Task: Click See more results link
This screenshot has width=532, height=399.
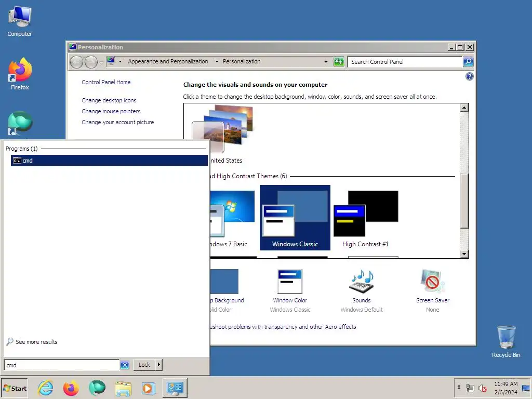Action: pos(36,342)
